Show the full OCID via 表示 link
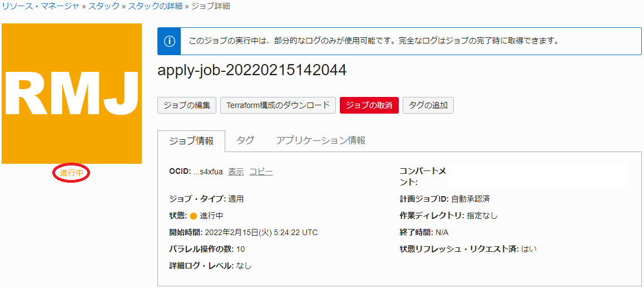 pos(236,172)
